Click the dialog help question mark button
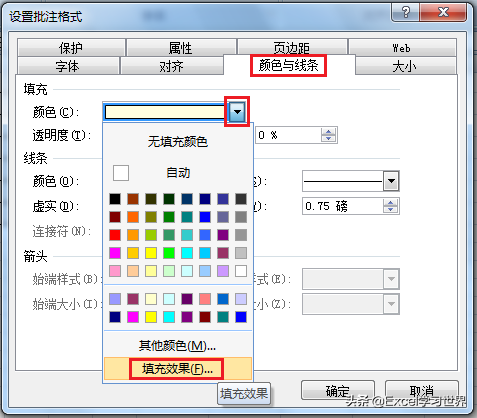 coord(406,13)
